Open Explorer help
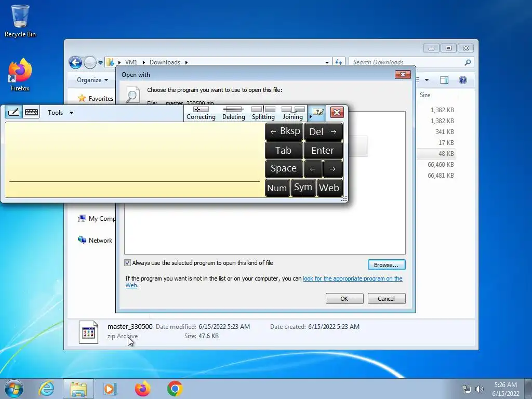 pos(463,79)
